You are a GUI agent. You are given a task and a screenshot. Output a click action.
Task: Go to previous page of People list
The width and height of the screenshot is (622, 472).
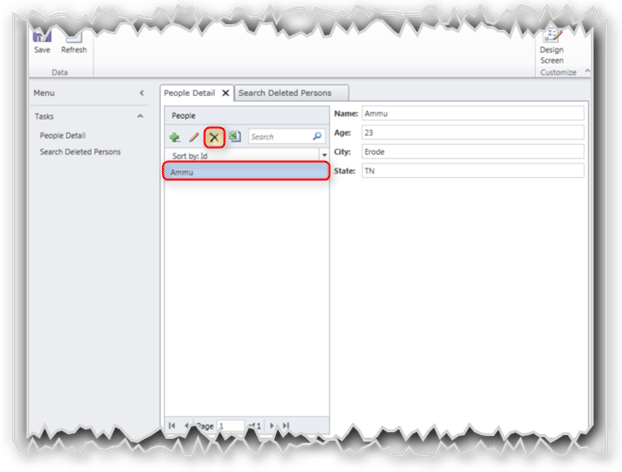[x=186, y=426]
